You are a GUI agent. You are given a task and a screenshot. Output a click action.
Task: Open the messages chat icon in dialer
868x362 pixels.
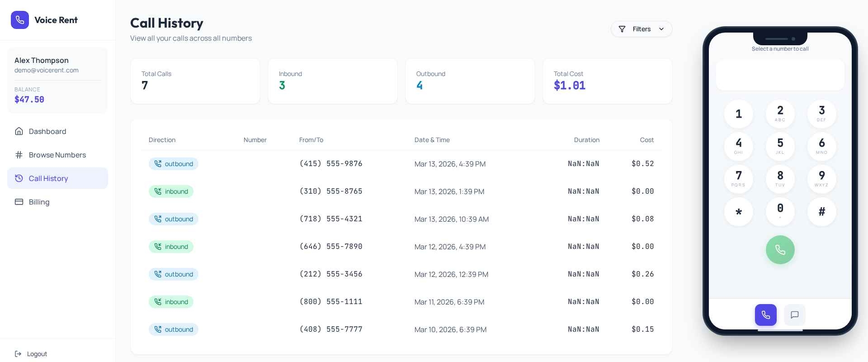point(794,315)
